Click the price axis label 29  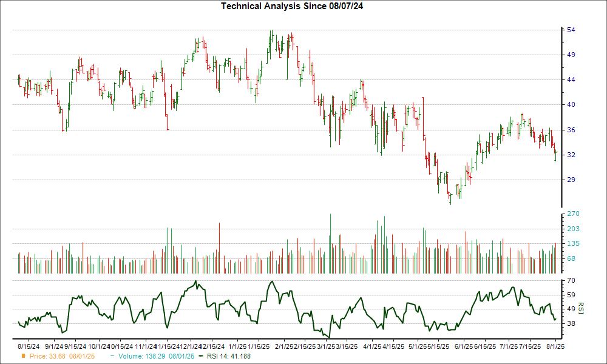(571, 180)
